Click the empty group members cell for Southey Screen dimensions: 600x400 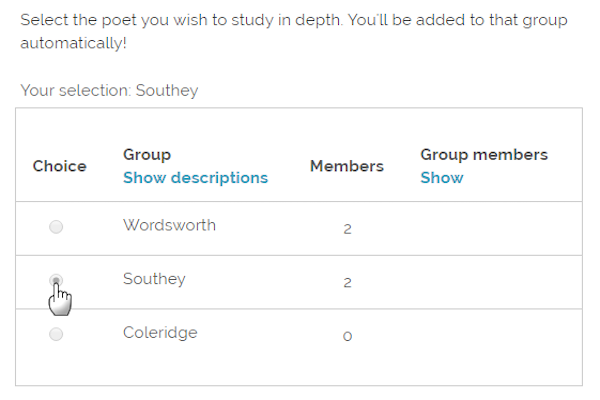tap(496, 282)
